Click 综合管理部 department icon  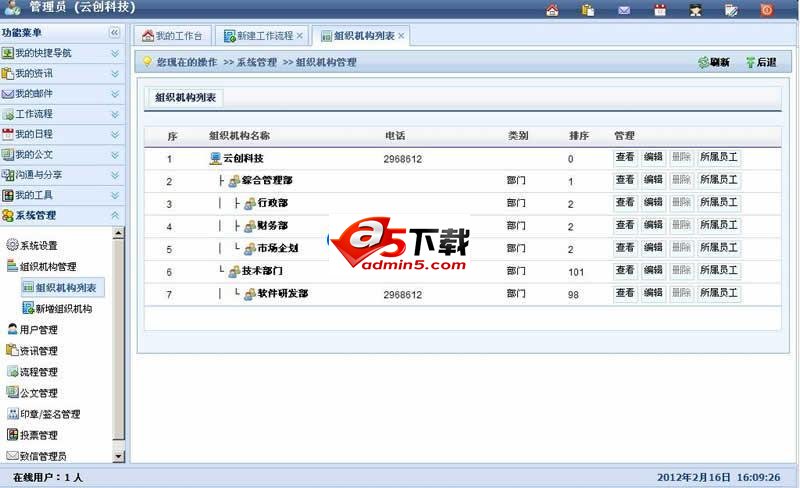[x=234, y=181]
